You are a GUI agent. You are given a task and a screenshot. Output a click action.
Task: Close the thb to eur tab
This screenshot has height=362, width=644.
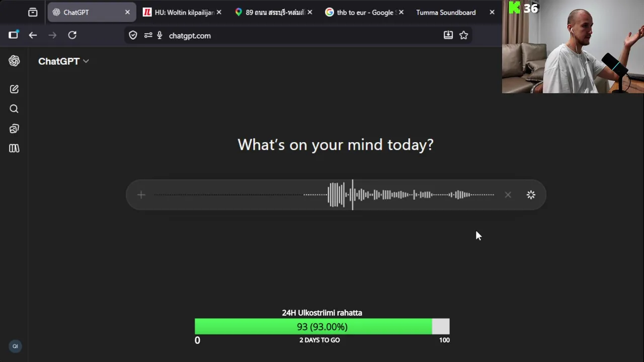[x=401, y=12]
